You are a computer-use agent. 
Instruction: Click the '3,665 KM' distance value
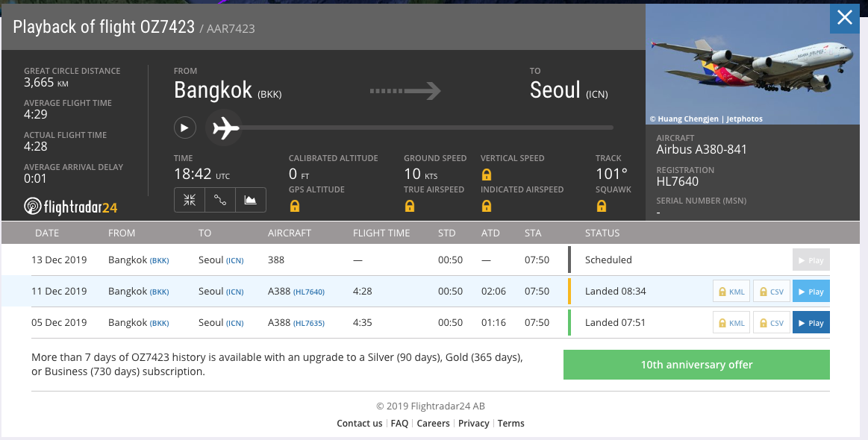(x=46, y=83)
